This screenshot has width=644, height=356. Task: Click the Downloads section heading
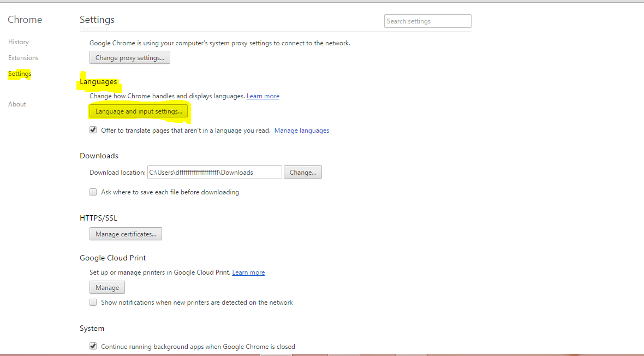99,156
